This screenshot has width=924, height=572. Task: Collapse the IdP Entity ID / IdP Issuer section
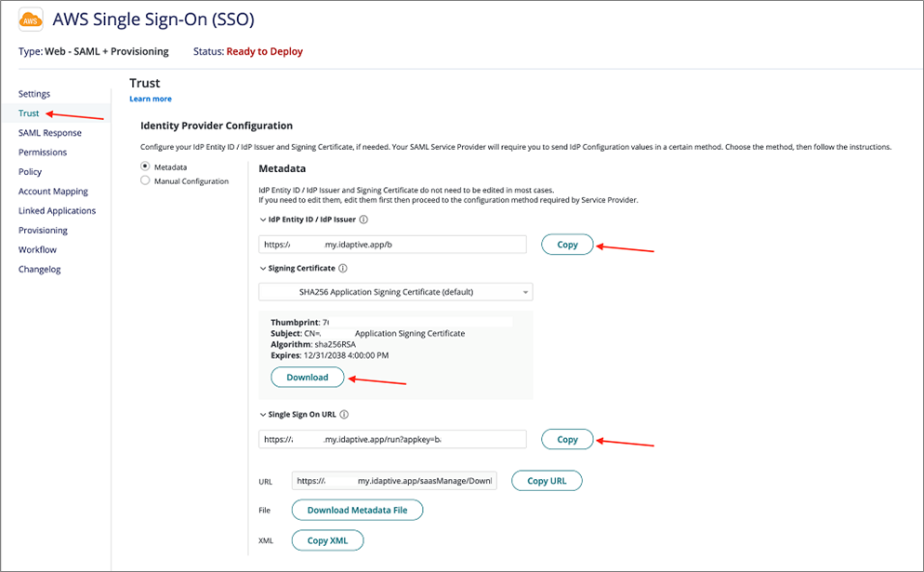click(x=263, y=219)
